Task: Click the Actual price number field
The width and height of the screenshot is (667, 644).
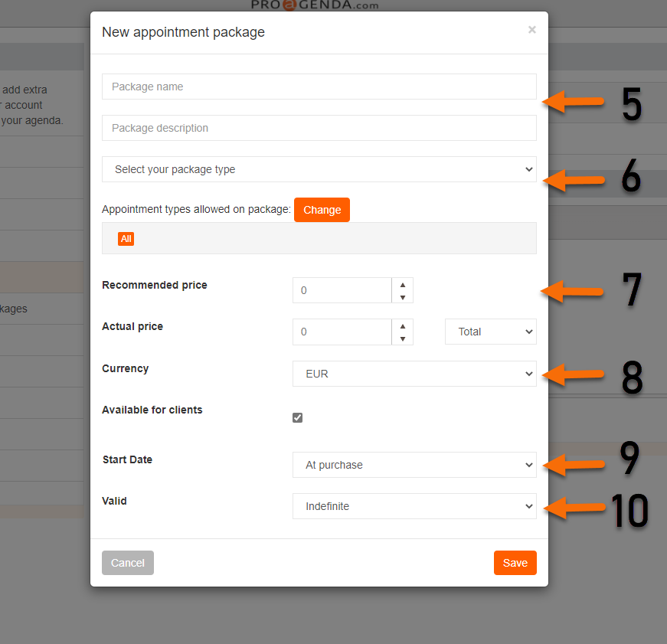Action: pyautogui.click(x=342, y=332)
